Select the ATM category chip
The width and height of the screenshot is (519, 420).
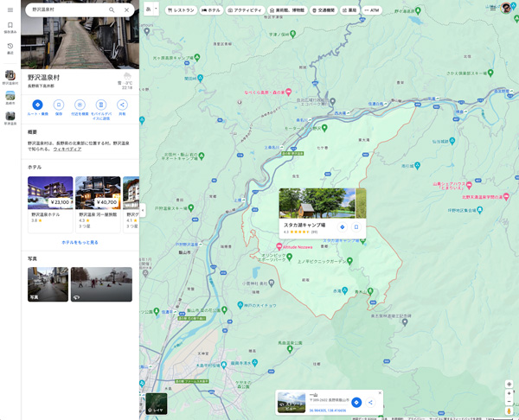click(372, 10)
